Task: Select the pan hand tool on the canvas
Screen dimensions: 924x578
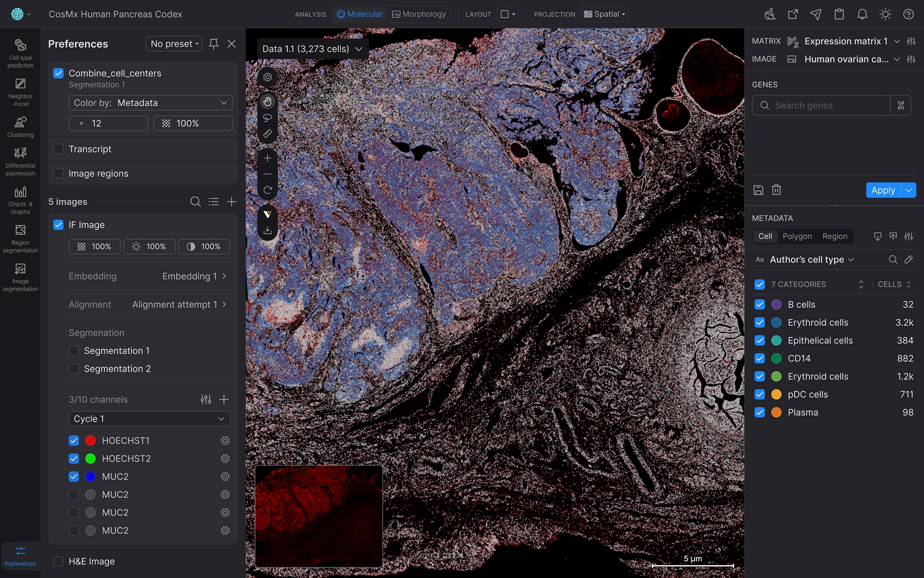Action: click(267, 101)
